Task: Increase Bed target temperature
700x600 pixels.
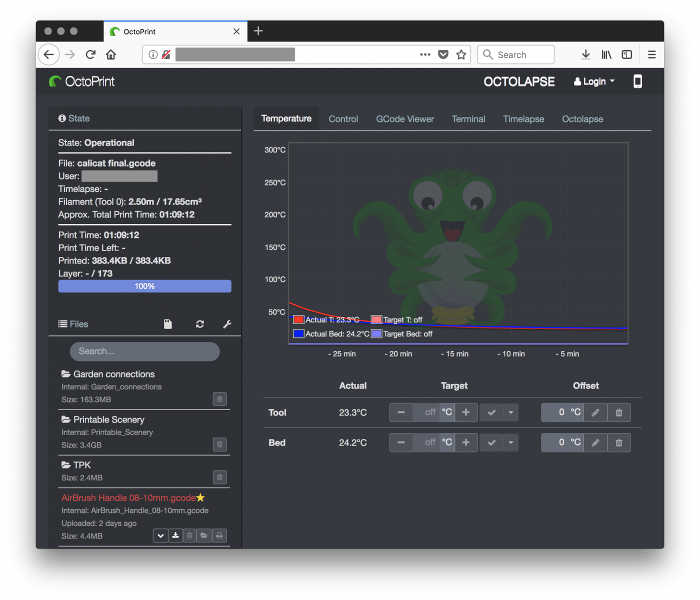Action: click(466, 442)
